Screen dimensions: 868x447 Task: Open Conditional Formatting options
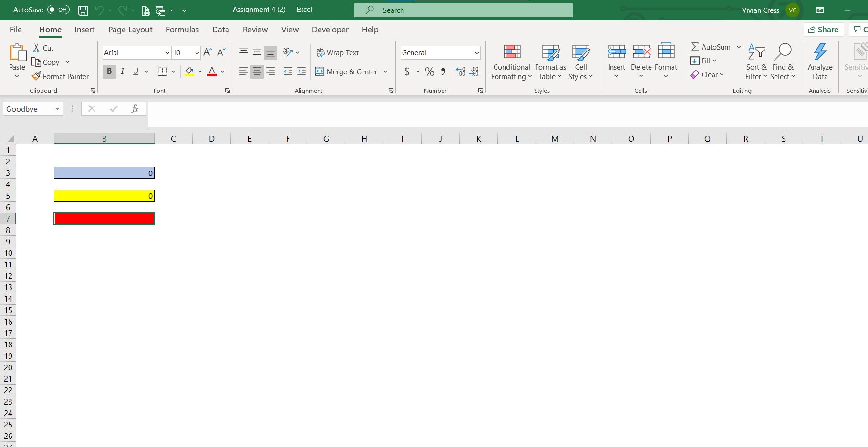click(511, 62)
